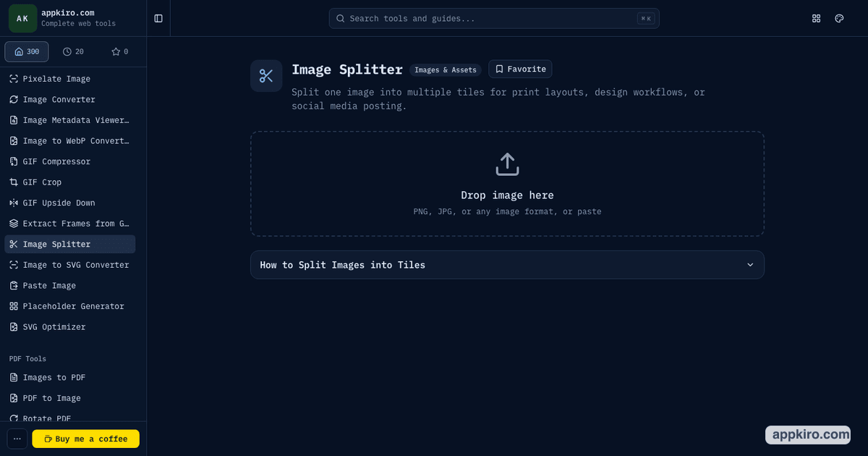
Task: Click the upload arrow icon in drop zone
Action: (507, 164)
